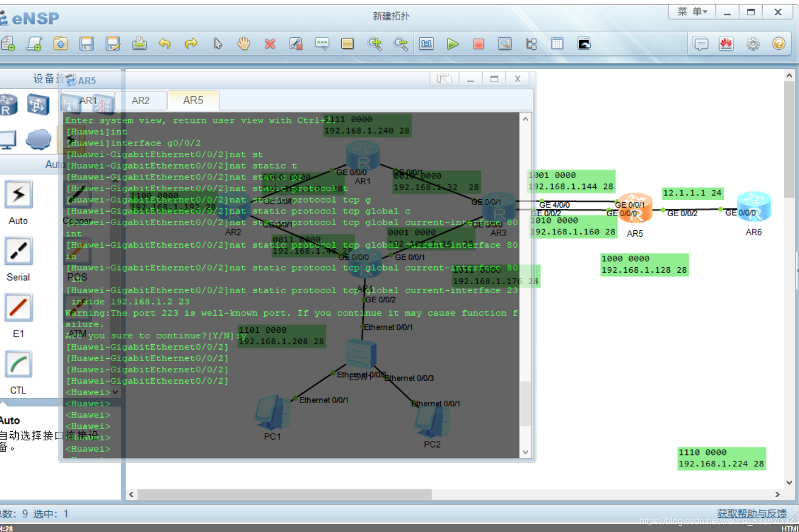Select the hand pan tool
This screenshot has width=799, height=532.
pos(244,44)
